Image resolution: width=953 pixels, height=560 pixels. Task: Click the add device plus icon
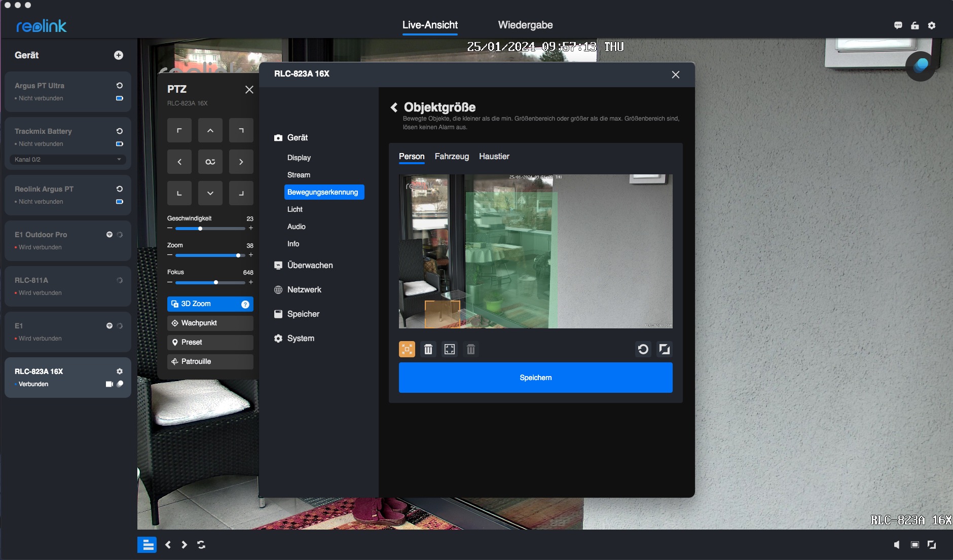[x=119, y=55]
